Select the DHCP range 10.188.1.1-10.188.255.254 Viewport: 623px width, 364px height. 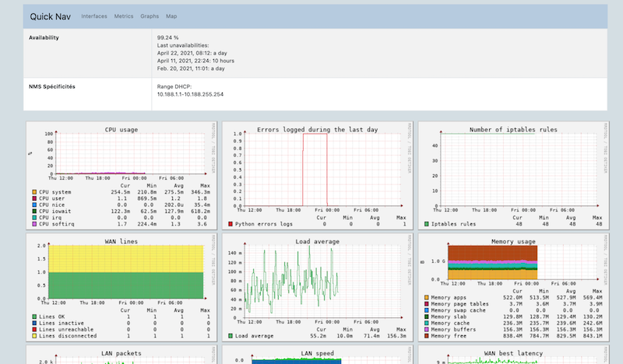click(190, 94)
